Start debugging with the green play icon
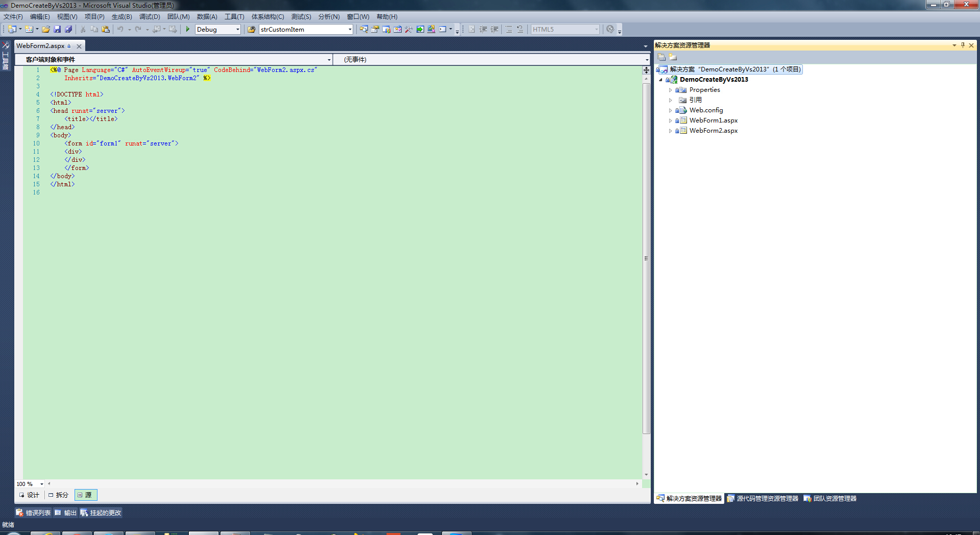 click(x=188, y=29)
